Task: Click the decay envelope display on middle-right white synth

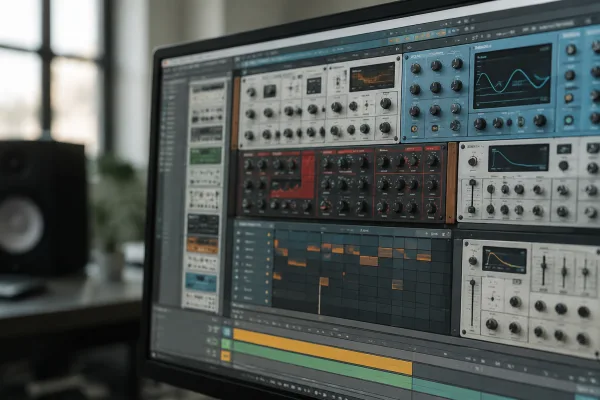Action: [518, 158]
